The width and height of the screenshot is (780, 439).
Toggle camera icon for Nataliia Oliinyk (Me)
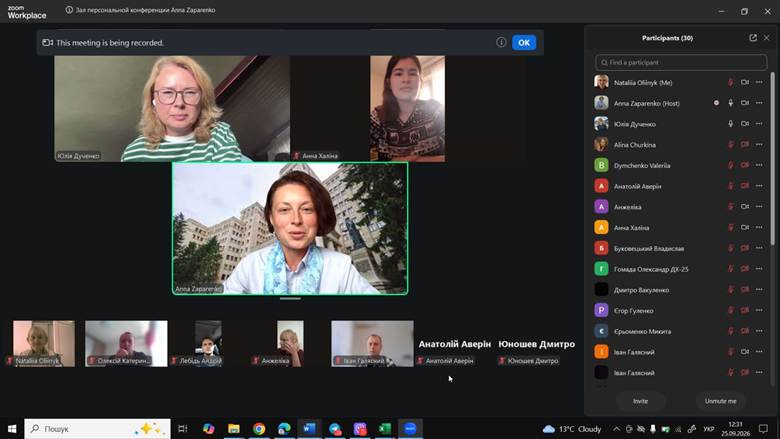(x=745, y=83)
